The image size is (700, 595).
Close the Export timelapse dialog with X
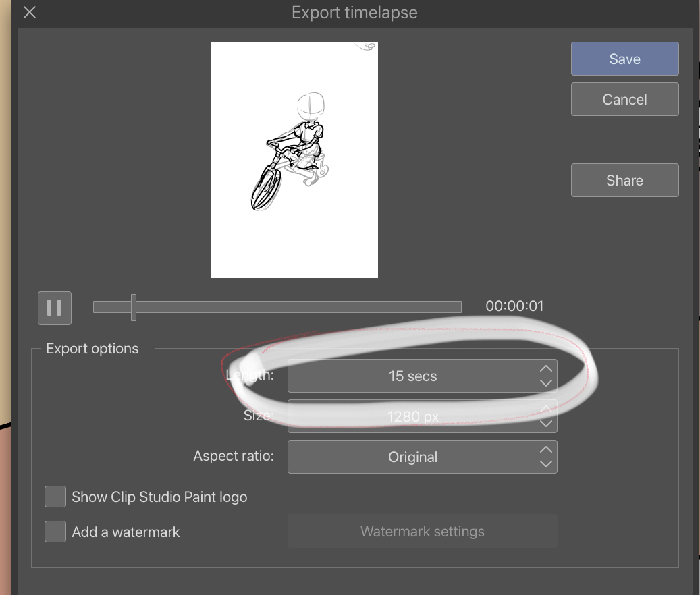point(30,12)
